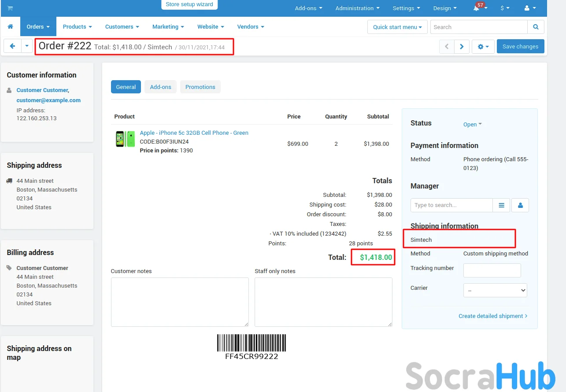
Task: Switch to the Add-ons tab
Action: point(160,87)
